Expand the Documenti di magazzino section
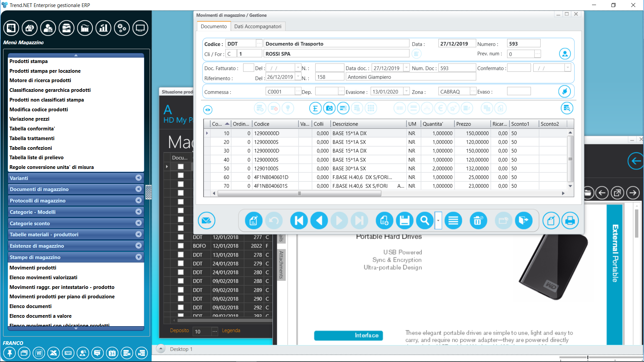Screen dimensions: 644x362 139,189
